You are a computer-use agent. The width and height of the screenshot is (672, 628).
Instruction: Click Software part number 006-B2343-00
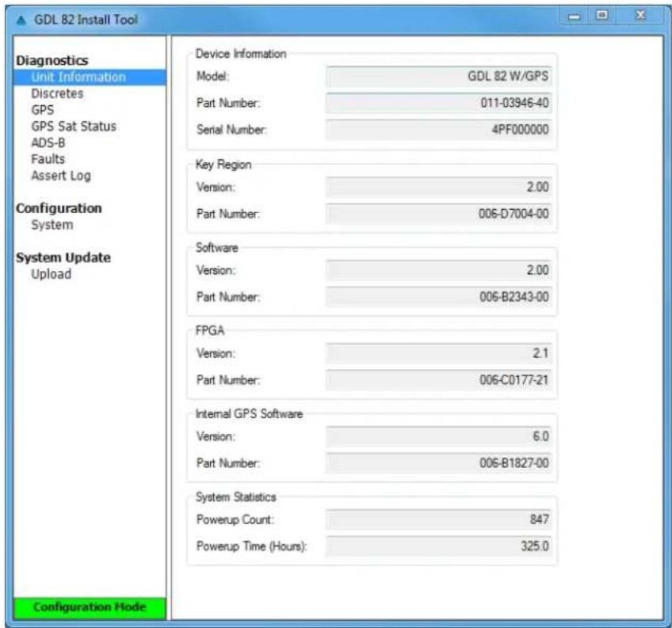pos(439,297)
